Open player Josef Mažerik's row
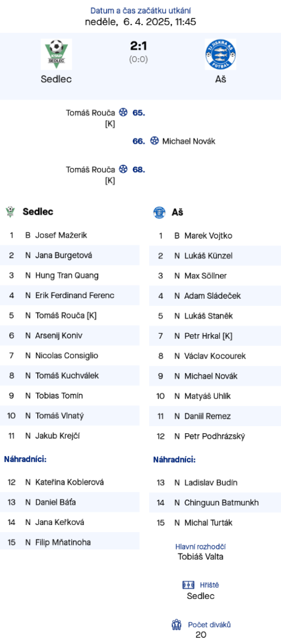This screenshot has width=281, height=644. pos(70,235)
